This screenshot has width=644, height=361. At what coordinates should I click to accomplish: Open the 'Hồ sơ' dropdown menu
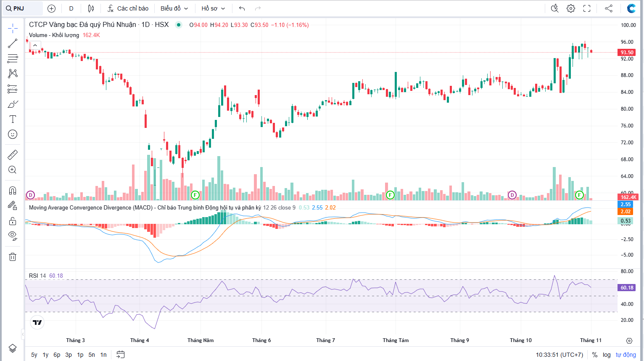pyautogui.click(x=213, y=8)
